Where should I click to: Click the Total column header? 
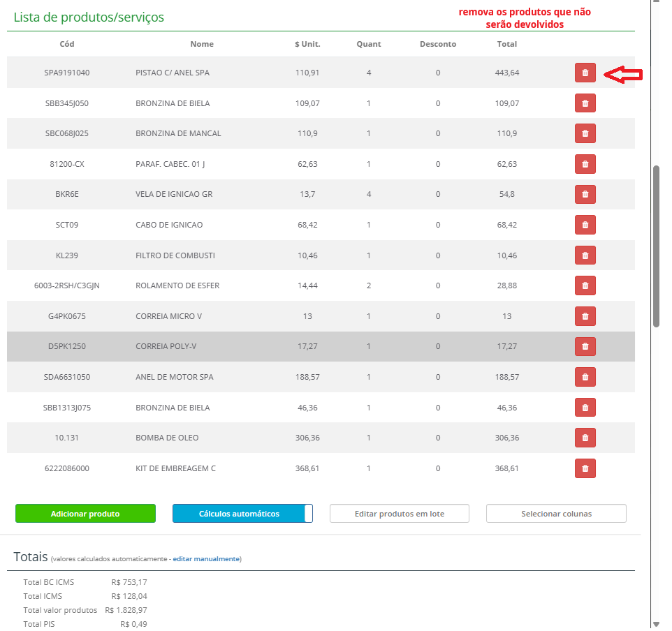pos(507,44)
